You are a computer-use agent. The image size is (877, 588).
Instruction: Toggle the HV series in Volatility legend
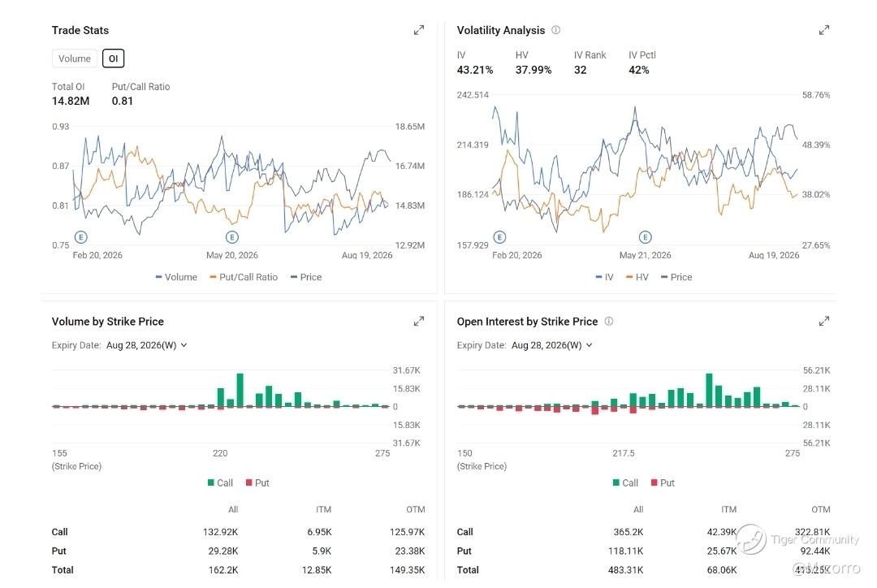coord(637,277)
